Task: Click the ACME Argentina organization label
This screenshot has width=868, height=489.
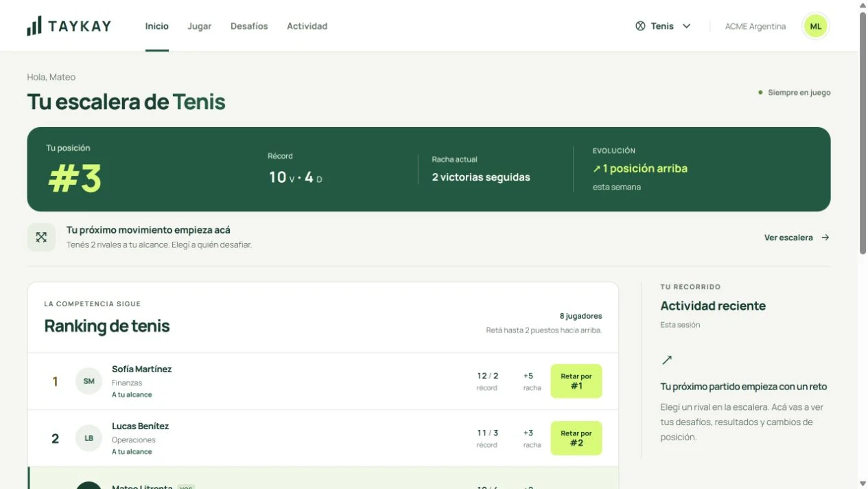Action: click(x=755, y=26)
